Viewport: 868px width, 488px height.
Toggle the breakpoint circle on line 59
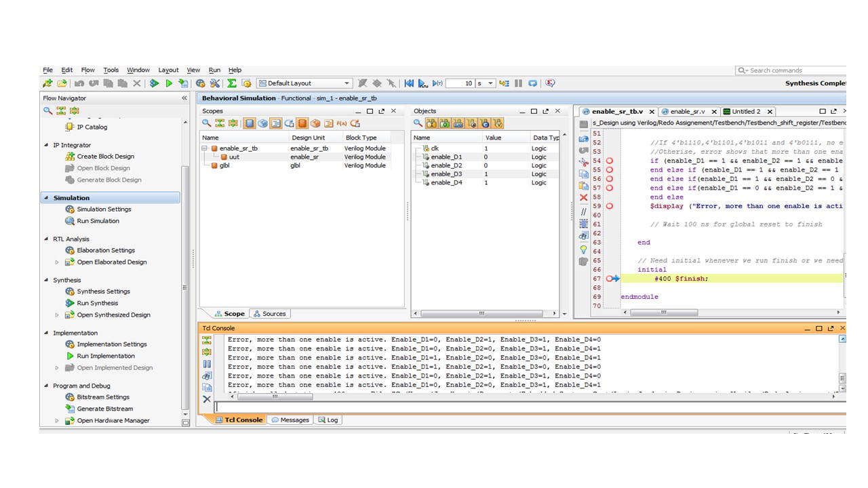point(610,206)
